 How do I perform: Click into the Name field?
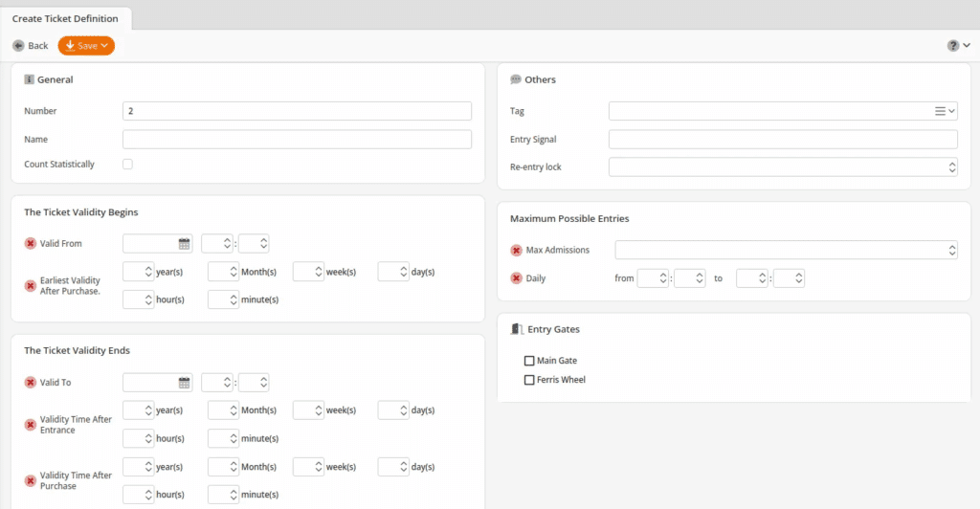pyautogui.click(x=297, y=140)
